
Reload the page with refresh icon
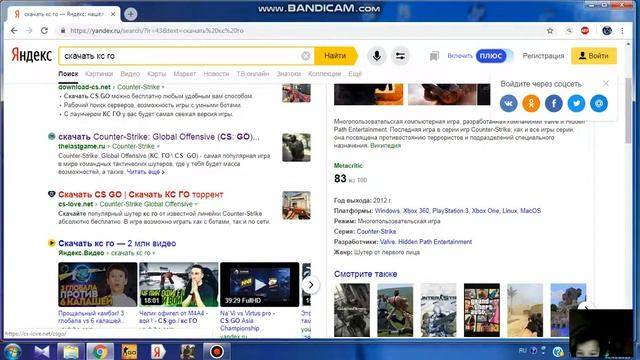click(44, 31)
